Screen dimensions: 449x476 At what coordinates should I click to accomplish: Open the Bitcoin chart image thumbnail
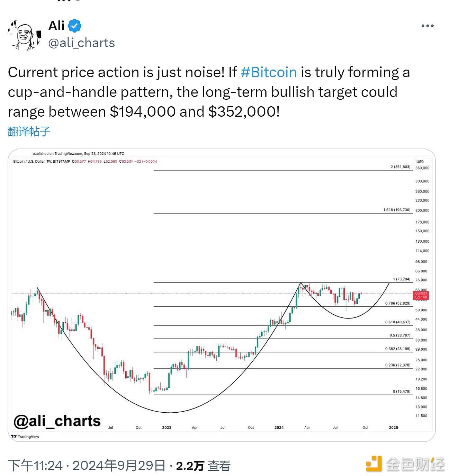(222, 295)
